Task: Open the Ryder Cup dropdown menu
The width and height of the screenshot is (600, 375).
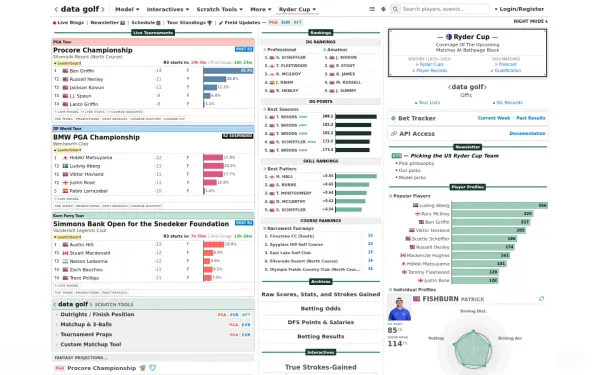Action: pos(297,9)
